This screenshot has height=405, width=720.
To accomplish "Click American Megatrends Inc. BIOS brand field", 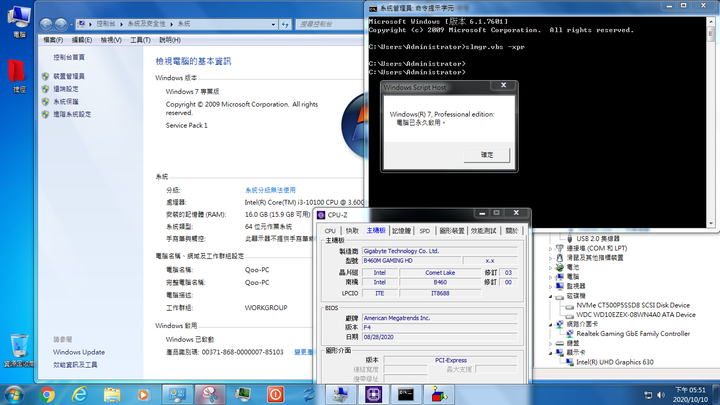I will [440, 318].
